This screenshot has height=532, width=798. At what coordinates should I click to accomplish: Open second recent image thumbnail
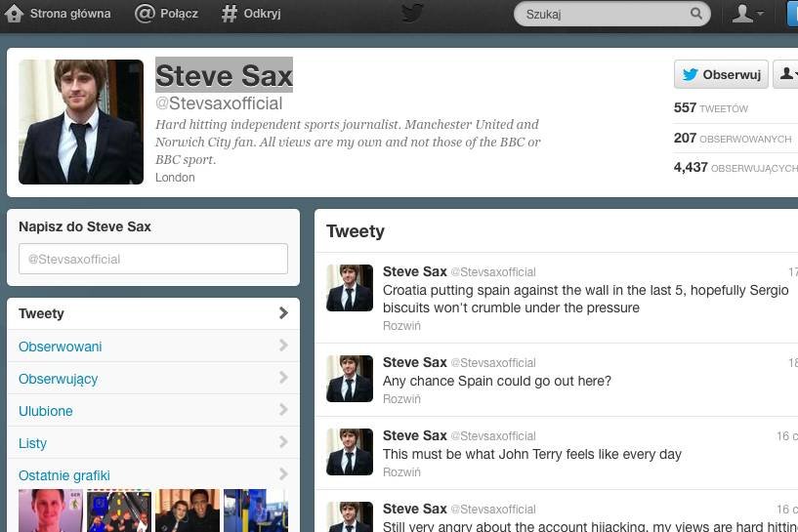coord(119,511)
